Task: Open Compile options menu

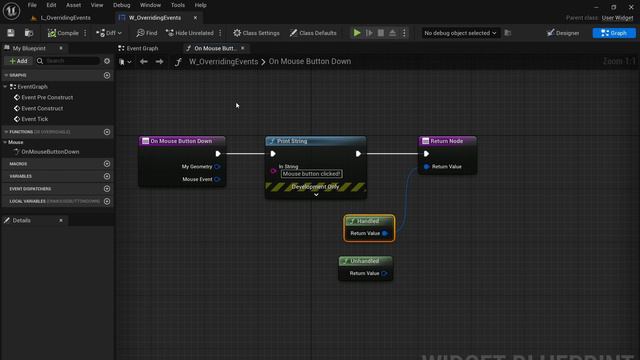Action: point(85,33)
